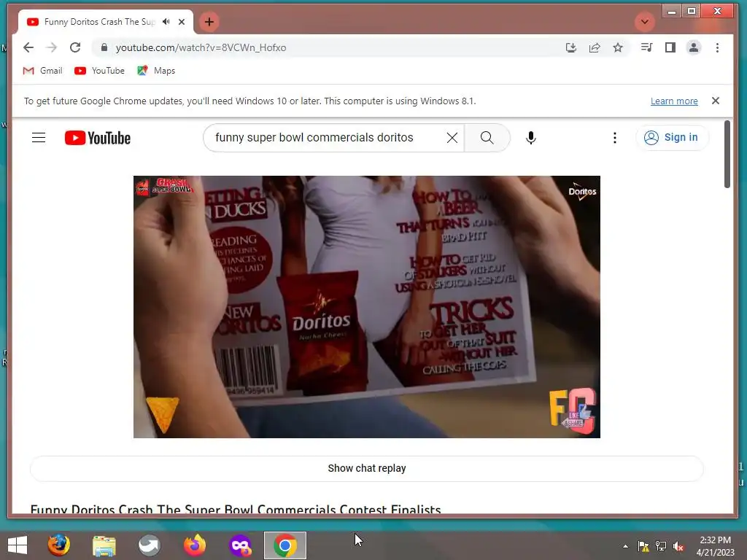747x560 pixels.
Task: Click Learn more about Chrome updates
Action: click(x=674, y=101)
